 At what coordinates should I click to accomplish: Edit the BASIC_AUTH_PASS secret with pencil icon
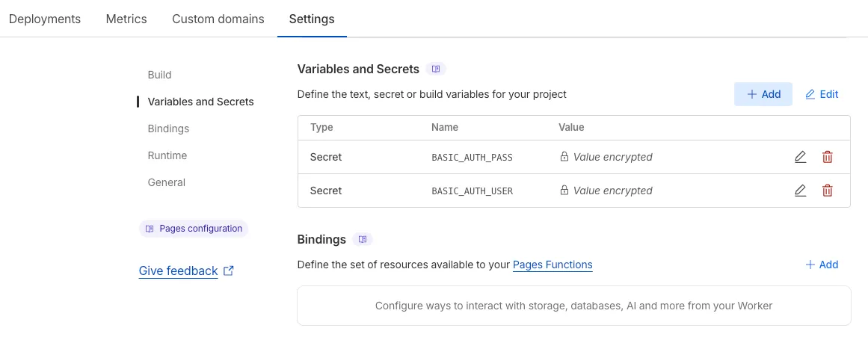click(800, 157)
